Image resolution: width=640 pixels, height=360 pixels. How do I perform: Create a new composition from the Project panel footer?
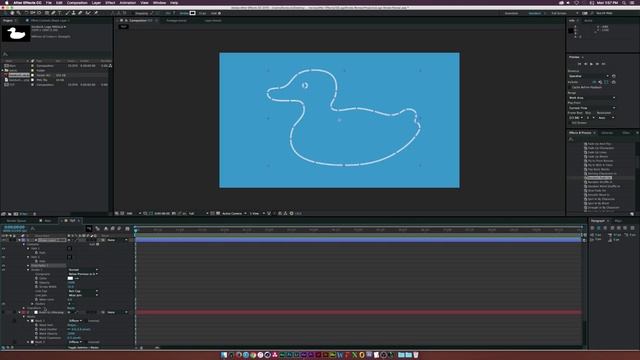coord(16,213)
